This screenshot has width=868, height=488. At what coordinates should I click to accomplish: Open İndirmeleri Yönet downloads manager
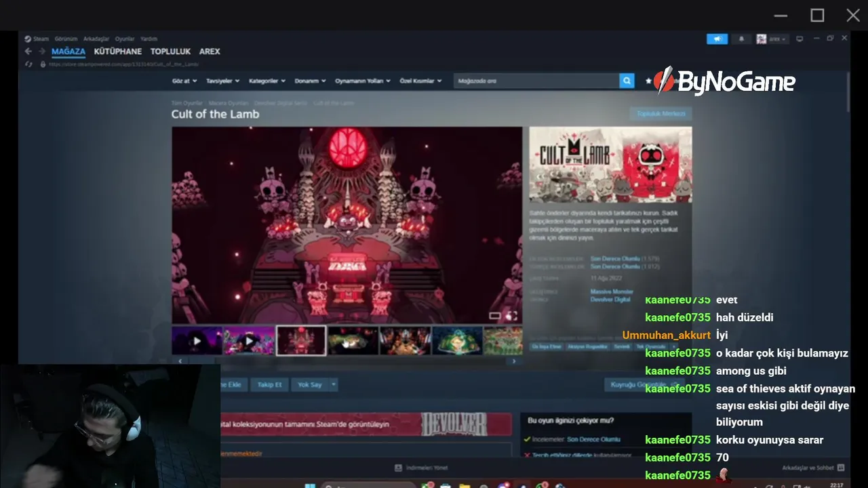pos(421,468)
